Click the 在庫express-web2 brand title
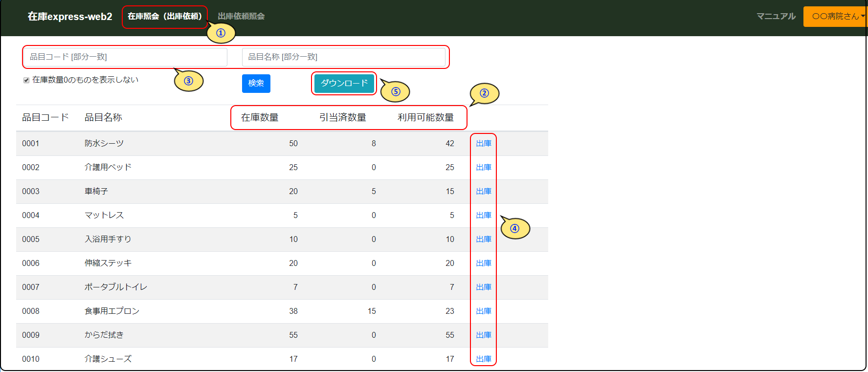 pos(70,16)
